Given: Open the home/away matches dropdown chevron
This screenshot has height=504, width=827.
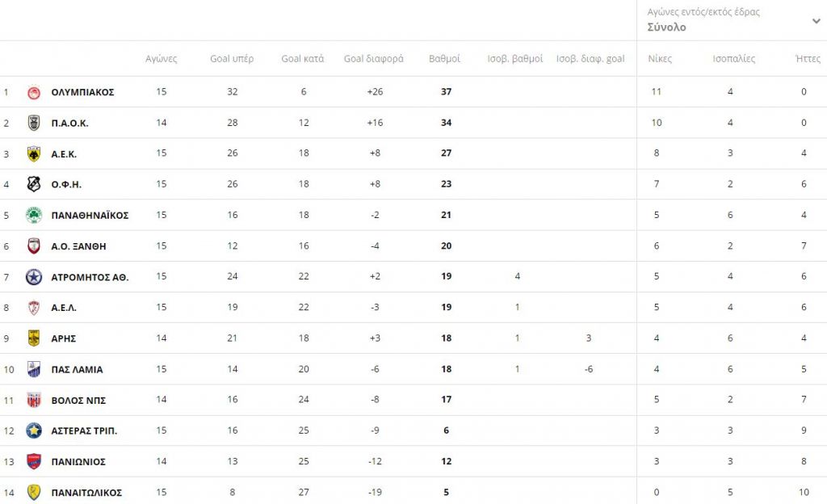Looking at the screenshot, I should pos(816,21).
